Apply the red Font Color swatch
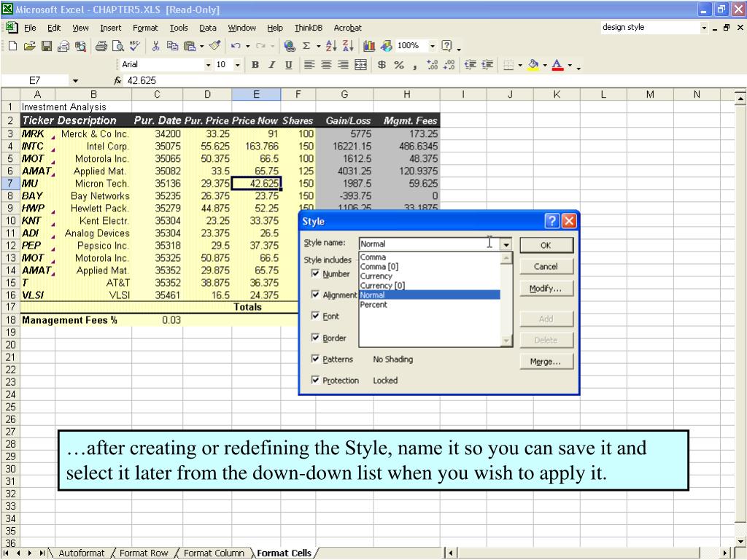747x560 pixels. coord(557,65)
